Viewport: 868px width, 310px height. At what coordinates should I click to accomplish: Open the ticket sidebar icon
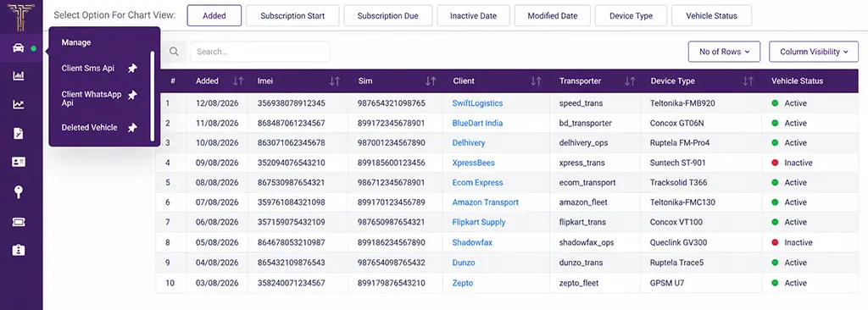19,222
